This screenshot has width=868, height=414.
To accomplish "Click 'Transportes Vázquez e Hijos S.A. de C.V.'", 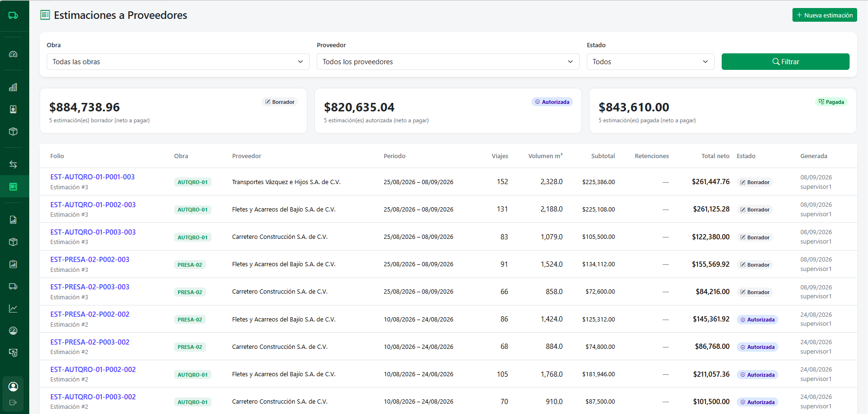I will pyautogui.click(x=286, y=182).
